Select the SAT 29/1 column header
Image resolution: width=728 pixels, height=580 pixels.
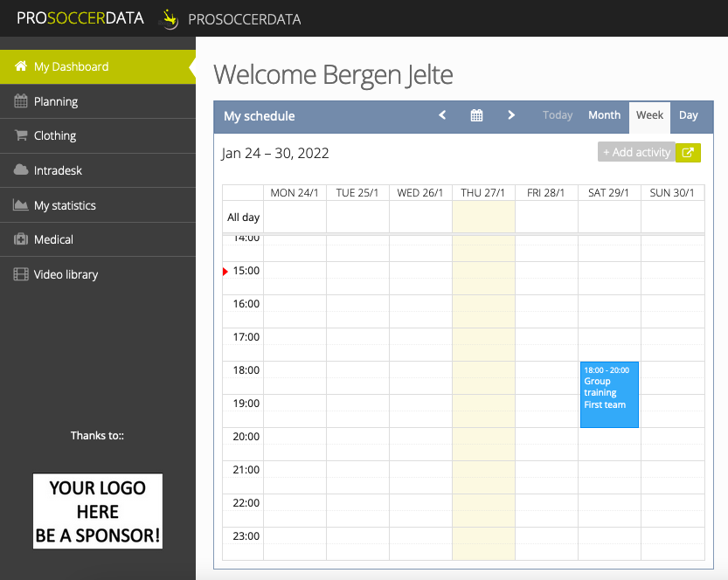click(608, 193)
